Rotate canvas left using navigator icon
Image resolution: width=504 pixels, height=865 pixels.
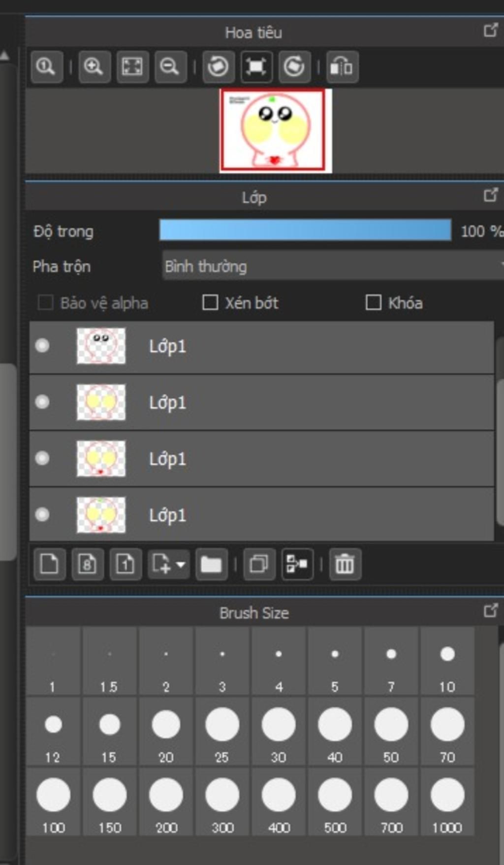coord(218,67)
